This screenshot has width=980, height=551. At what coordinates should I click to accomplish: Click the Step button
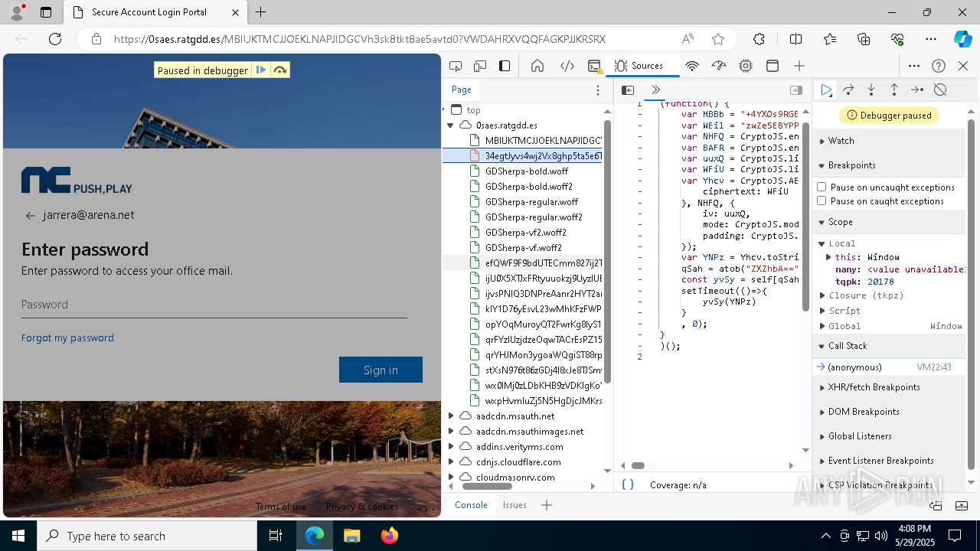917,90
